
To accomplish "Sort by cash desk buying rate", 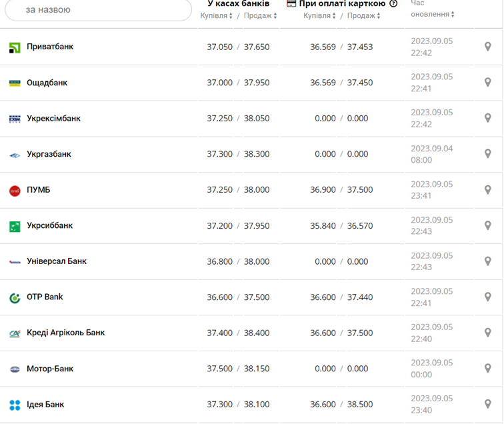I will point(217,15).
